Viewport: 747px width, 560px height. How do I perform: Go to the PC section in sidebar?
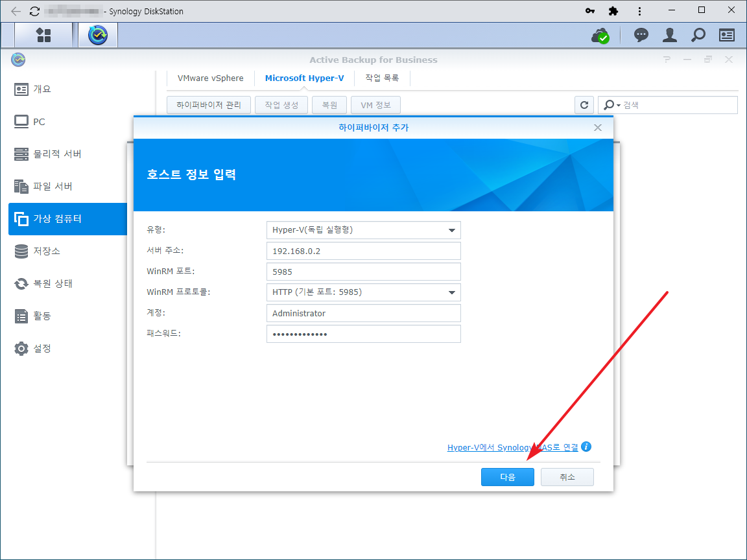click(30, 121)
